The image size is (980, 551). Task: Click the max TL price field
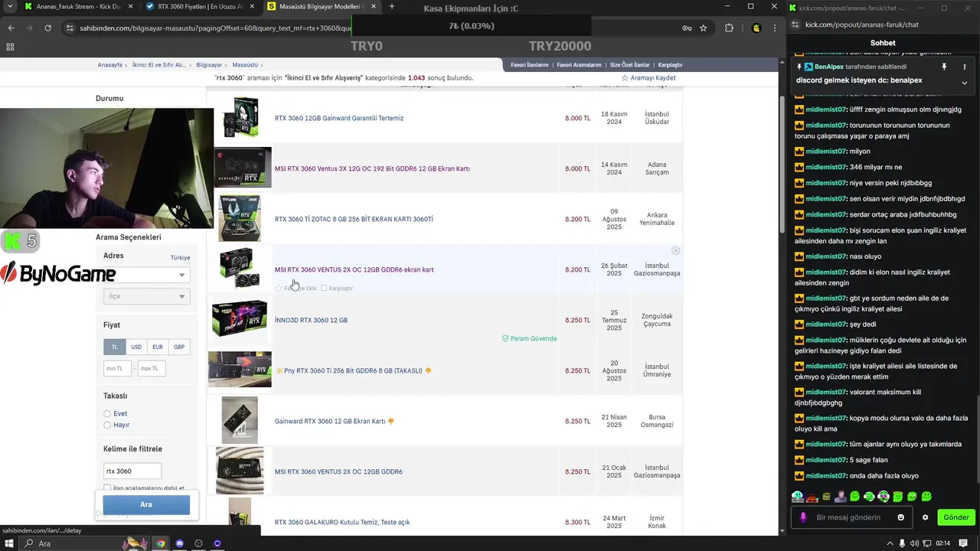coord(152,369)
